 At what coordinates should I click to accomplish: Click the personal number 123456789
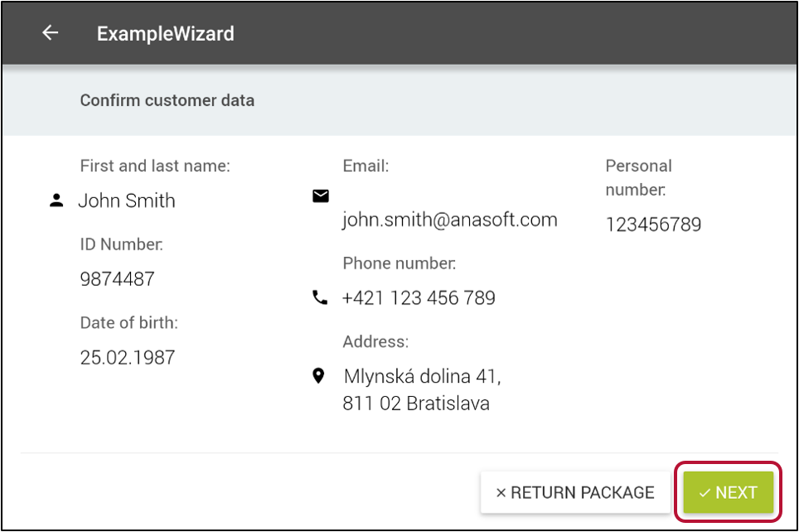point(653,225)
